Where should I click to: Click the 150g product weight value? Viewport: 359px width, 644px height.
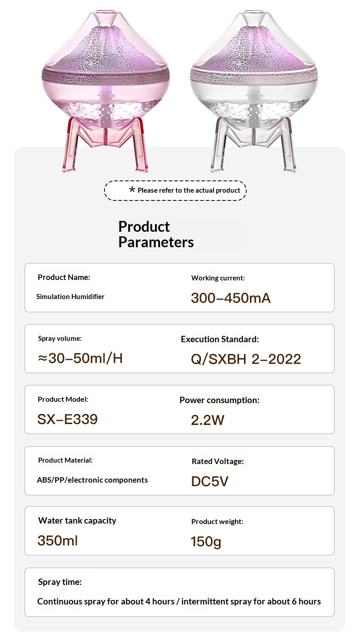pos(206,542)
